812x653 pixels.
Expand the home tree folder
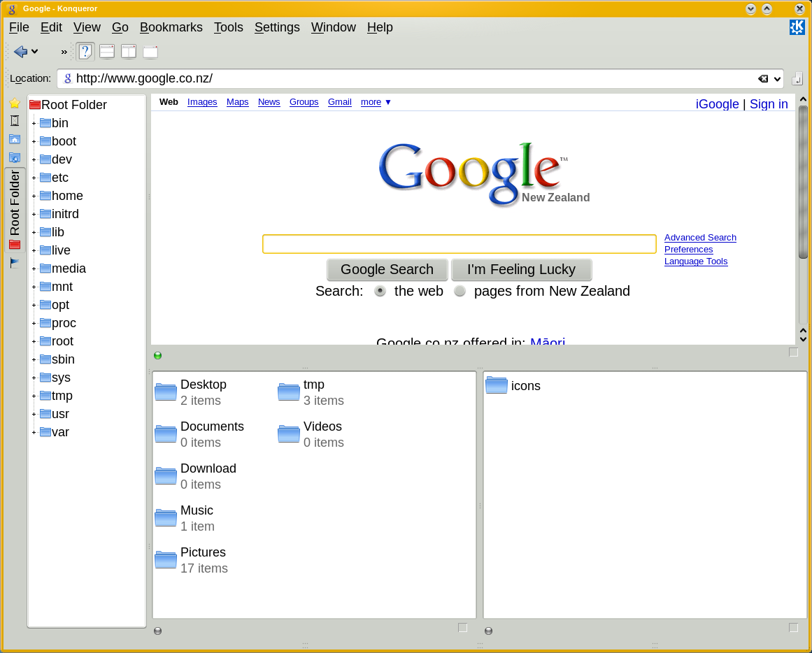(x=34, y=196)
